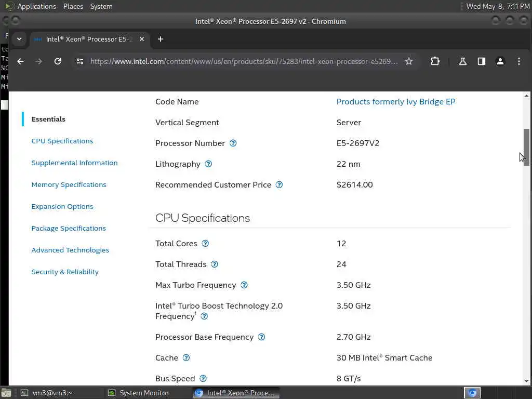Open the clock showing Wed May 8
This screenshot has width=532, height=399.
pos(498,6)
